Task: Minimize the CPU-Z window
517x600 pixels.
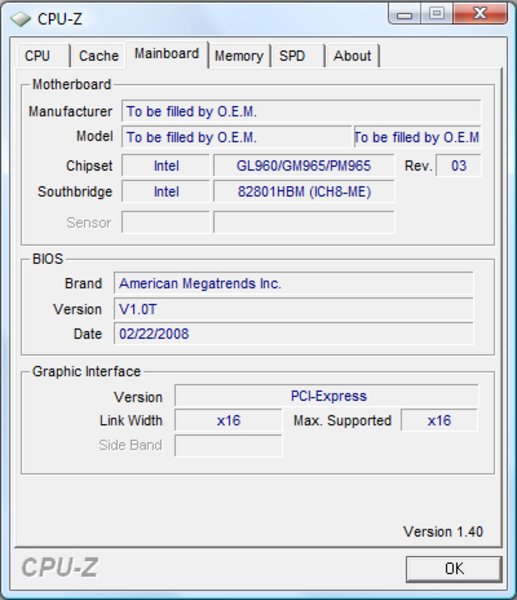Action: tap(404, 14)
